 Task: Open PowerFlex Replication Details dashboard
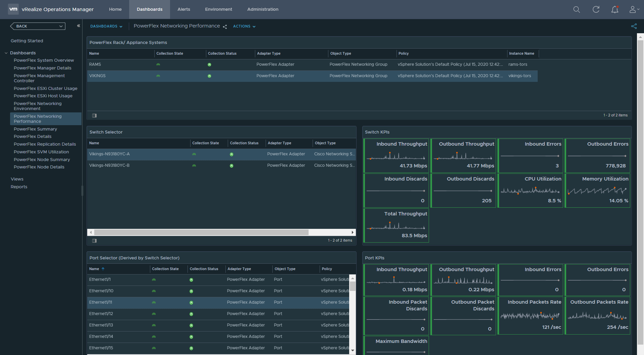pos(45,144)
